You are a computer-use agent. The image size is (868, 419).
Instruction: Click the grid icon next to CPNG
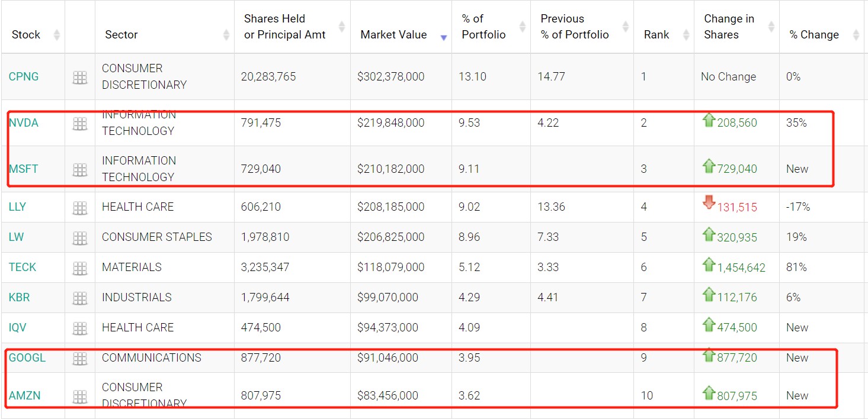[80, 76]
